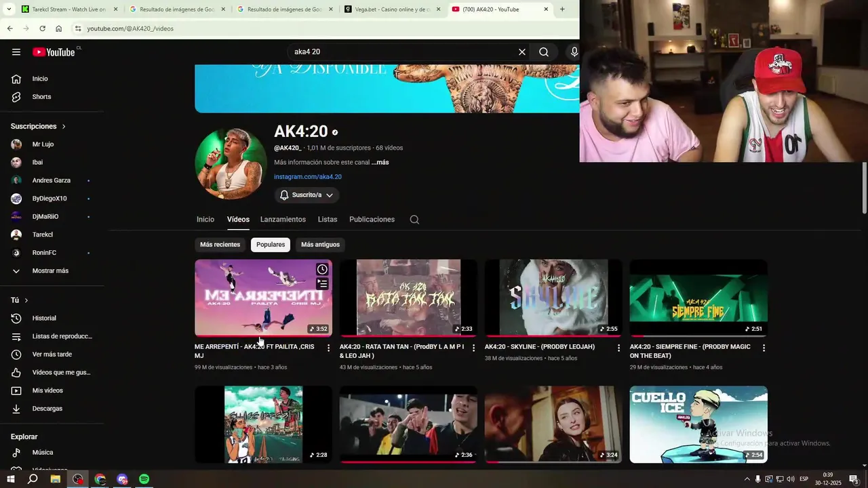Open the YouTube hamburger guide menu
The height and width of the screenshot is (488, 868).
[16, 52]
